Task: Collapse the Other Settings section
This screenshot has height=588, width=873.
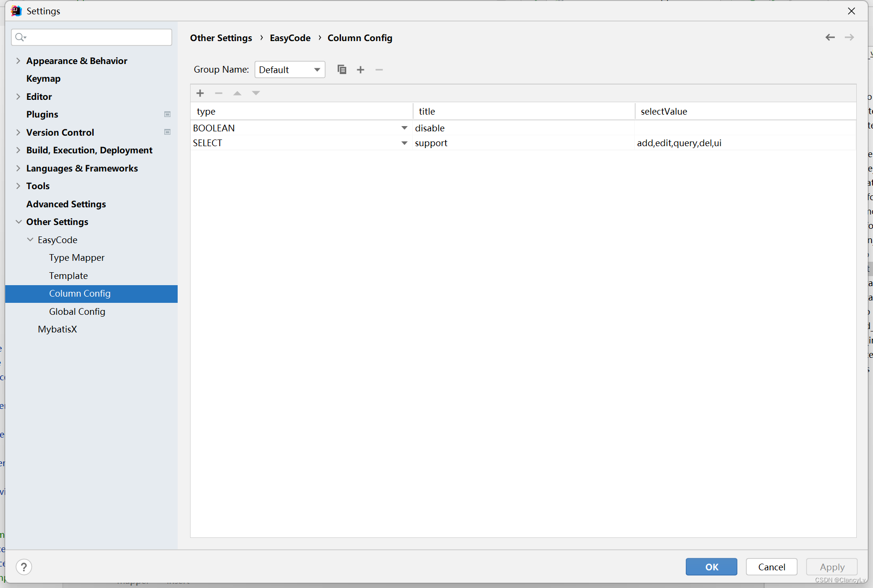Action: point(19,222)
